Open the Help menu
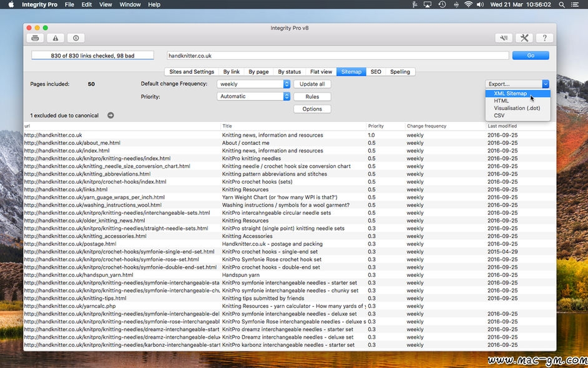The image size is (588, 368). tap(154, 4)
